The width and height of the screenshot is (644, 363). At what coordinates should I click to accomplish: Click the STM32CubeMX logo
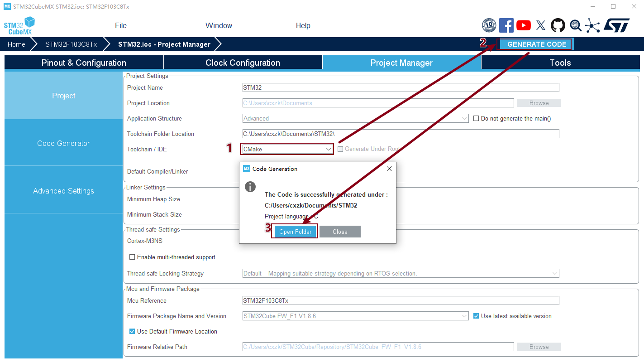[x=19, y=26]
